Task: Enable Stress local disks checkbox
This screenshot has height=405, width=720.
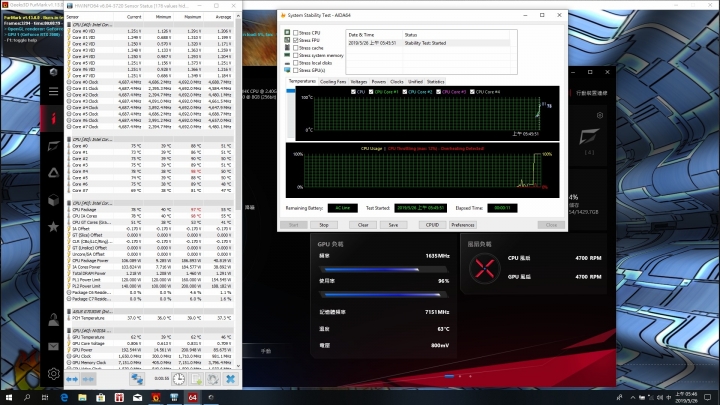Action: click(296, 63)
